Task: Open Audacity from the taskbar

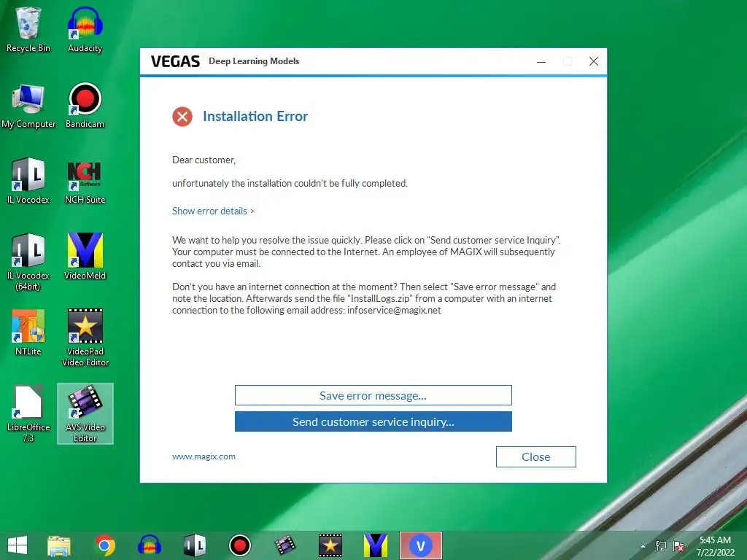Action: (150, 545)
